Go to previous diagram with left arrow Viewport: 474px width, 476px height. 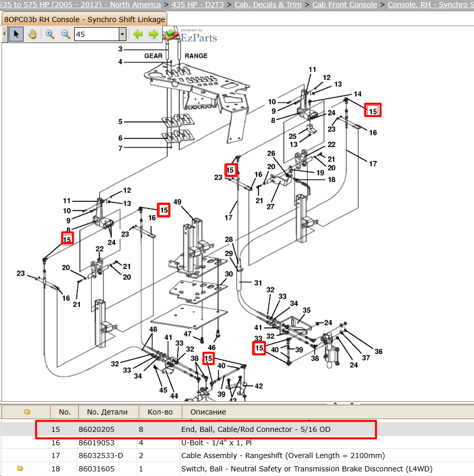[138, 34]
